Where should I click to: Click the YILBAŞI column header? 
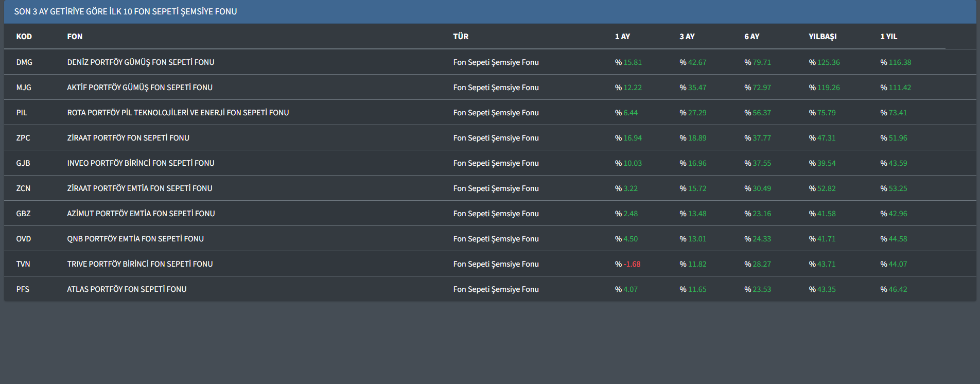822,37
